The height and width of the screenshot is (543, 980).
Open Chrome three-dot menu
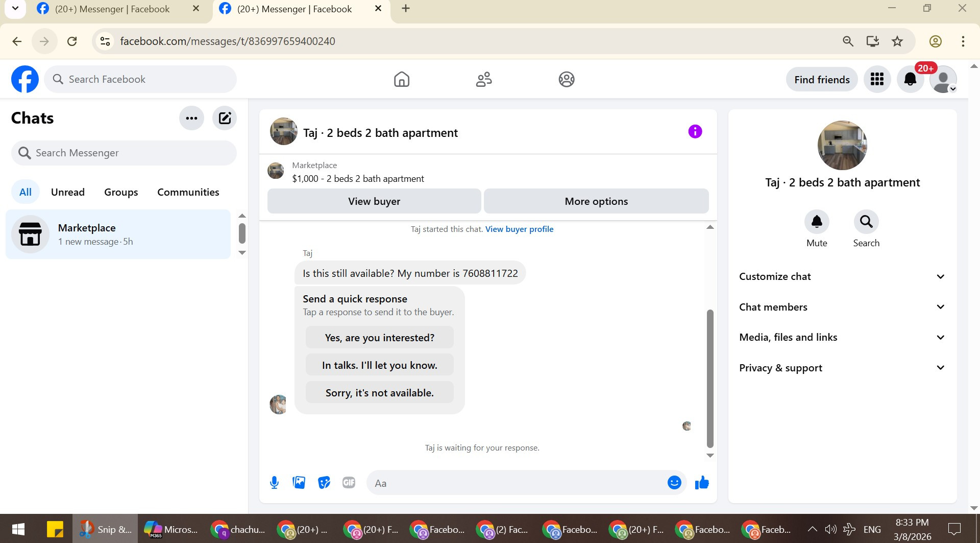(x=963, y=41)
